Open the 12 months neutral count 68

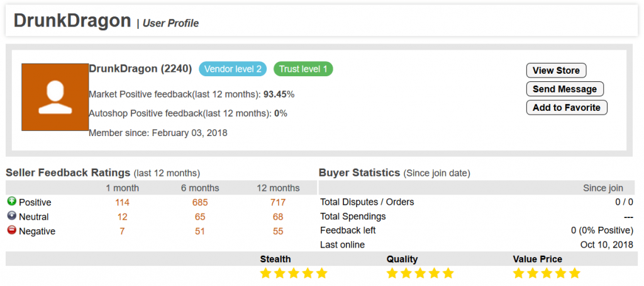click(278, 217)
